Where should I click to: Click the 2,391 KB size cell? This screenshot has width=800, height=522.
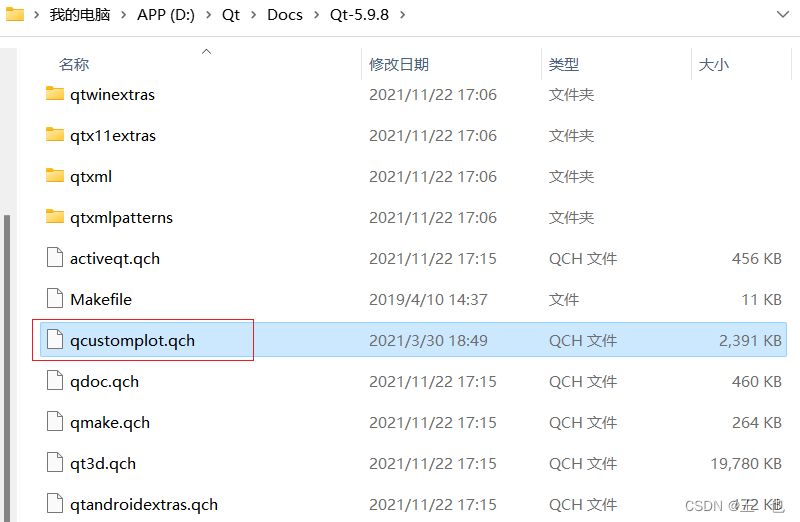pos(750,340)
